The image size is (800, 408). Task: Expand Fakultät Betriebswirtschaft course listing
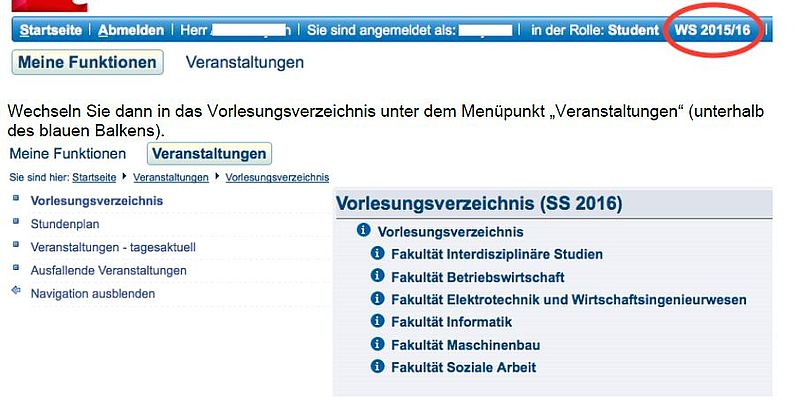point(478,277)
